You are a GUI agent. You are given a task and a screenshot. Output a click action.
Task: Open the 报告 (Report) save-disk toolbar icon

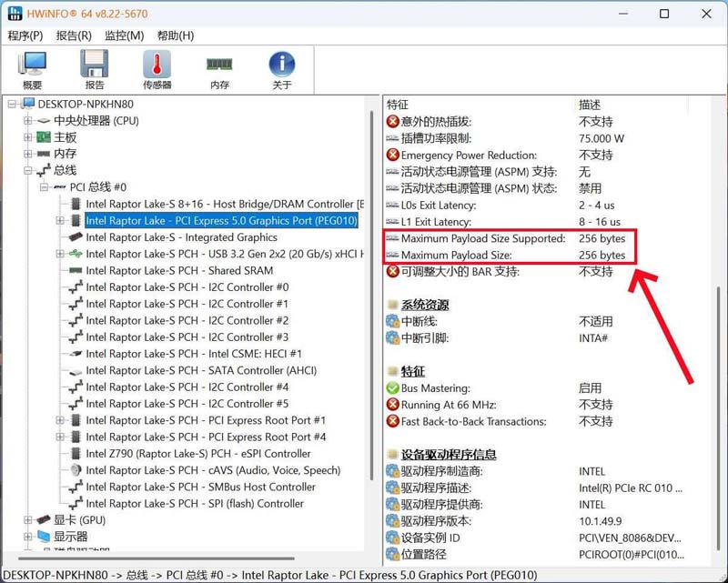94,64
